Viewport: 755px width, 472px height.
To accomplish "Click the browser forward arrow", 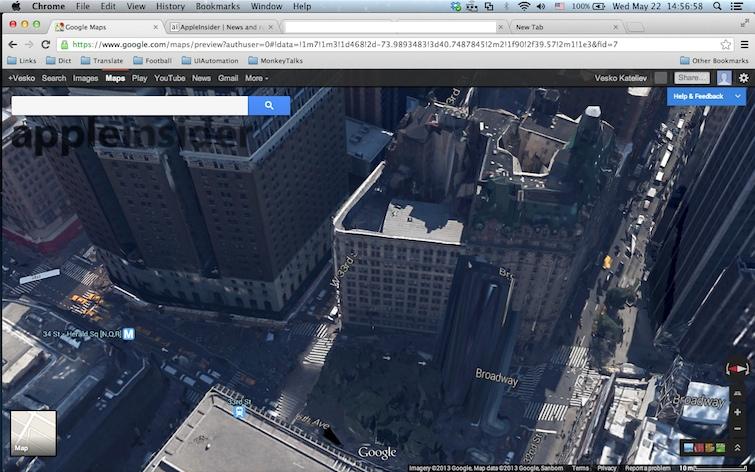I will coord(29,44).
